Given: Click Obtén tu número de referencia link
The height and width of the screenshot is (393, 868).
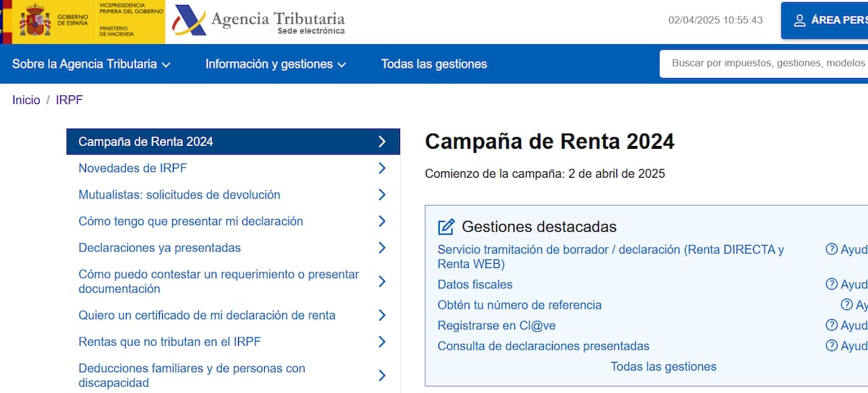Looking at the screenshot, I should coord(519,305).
